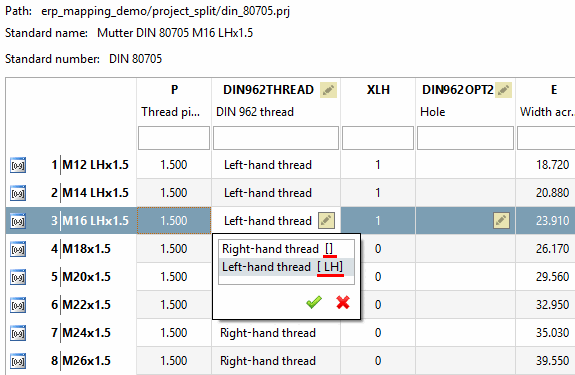
Task: Click the filter field under DIN962OPT2 Hole
Action: coord(465,138)
